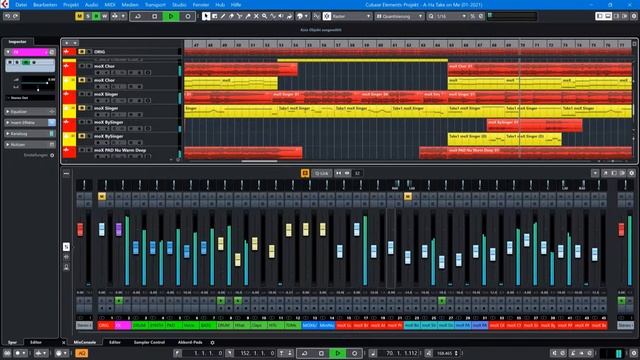Select the Line draw tool
The image size is (640, 360).
pyautogui.click(x=273, y=16)
